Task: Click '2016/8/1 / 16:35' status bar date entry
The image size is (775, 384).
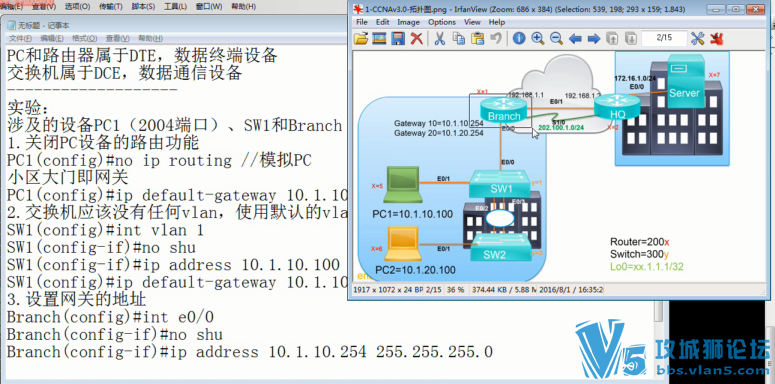Action: coord(571,290)
